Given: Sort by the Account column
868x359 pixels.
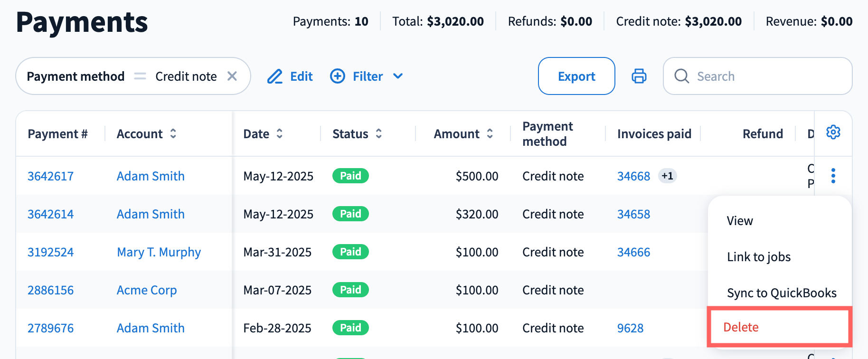Looking at the screenshot, I should click(173, 134).
